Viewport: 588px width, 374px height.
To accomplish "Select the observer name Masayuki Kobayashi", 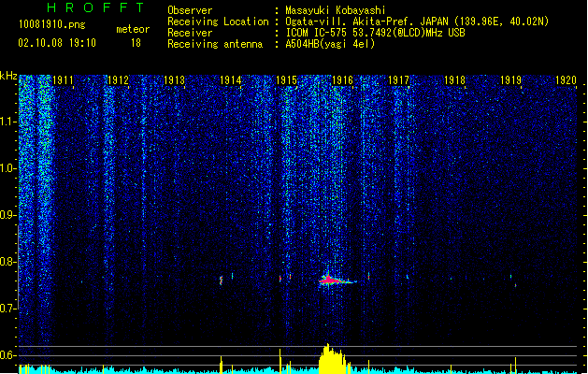I will [x=335, y=10].
